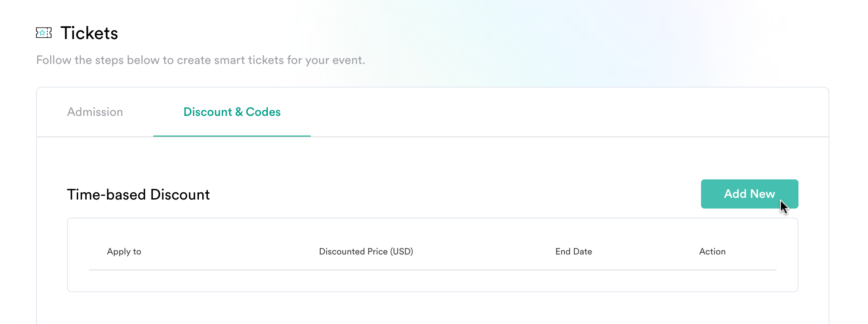
Task: Click the End Date column header
Action: [x=574, y=251]
